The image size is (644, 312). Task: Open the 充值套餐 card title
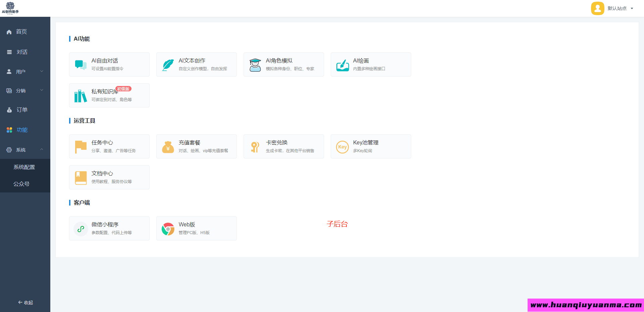pyautogui.click(x=190, y=143)
